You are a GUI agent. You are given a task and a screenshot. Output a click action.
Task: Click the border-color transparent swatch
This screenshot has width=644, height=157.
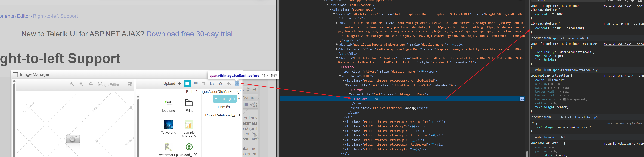[564, 99]
